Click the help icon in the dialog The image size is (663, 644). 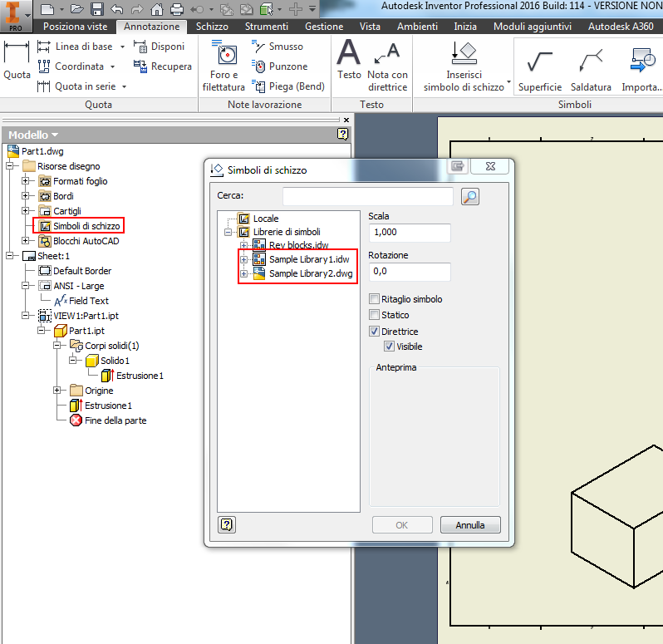pyautogui.click(x=227, y=525)
